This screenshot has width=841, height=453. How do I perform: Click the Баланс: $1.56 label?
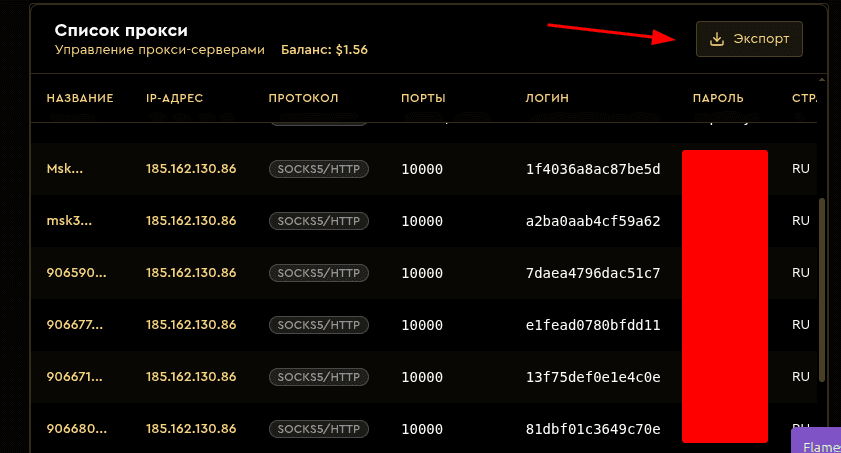point(324,49)
